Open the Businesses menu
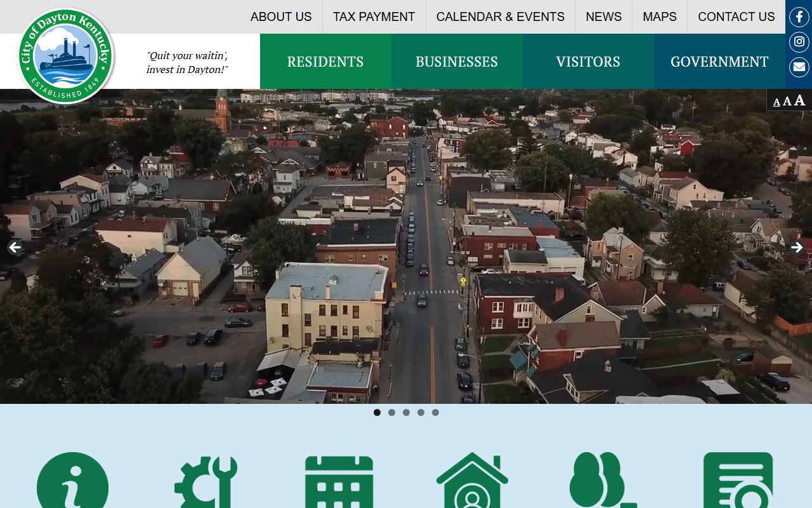The image size is (812, 508). point(457,62)
